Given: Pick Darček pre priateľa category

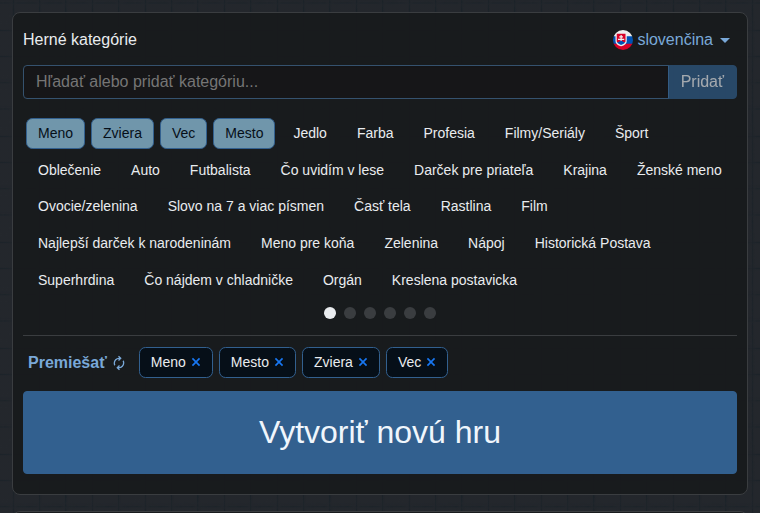Looking at the screenshot, I should (474, 170).
